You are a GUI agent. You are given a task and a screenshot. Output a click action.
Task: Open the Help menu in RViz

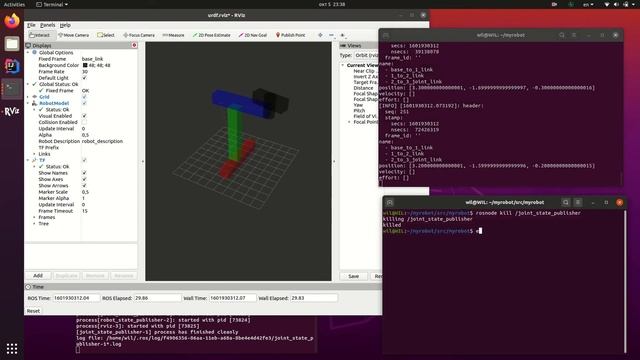point(65,25)
